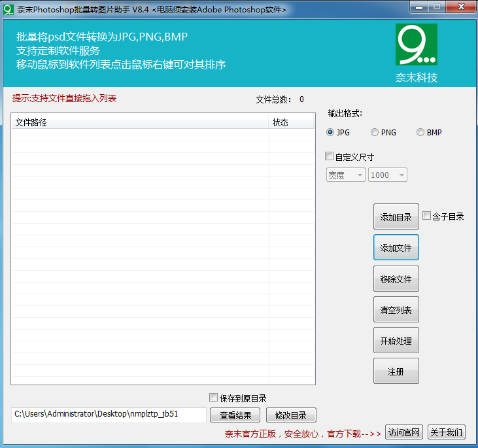The height and width of the screenshot is (448, 478).
Task: Close the application window
Action: 461,7
